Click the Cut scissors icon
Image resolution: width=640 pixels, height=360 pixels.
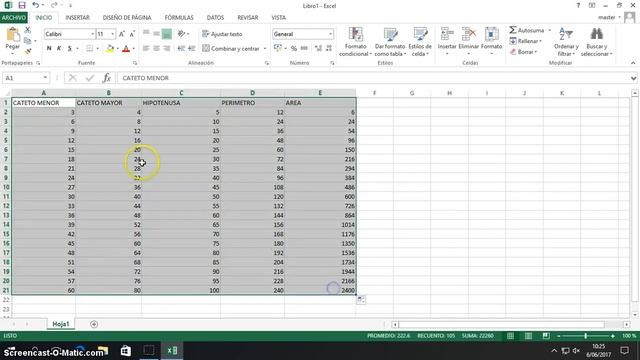28,30
